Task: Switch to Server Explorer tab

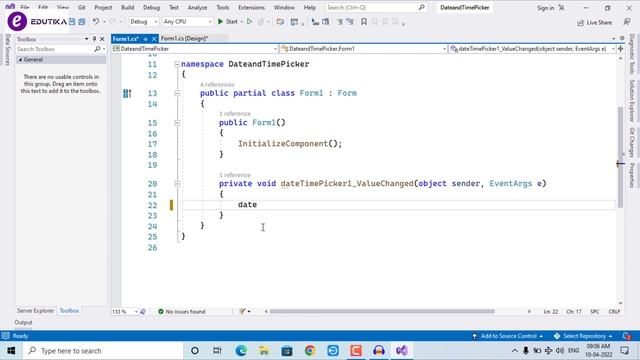Action: coord(36,311)
